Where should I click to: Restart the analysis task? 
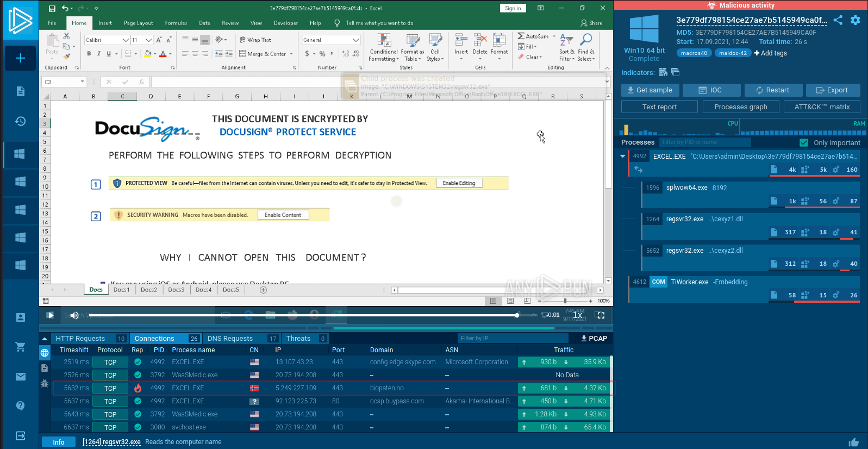click(773, 90)
